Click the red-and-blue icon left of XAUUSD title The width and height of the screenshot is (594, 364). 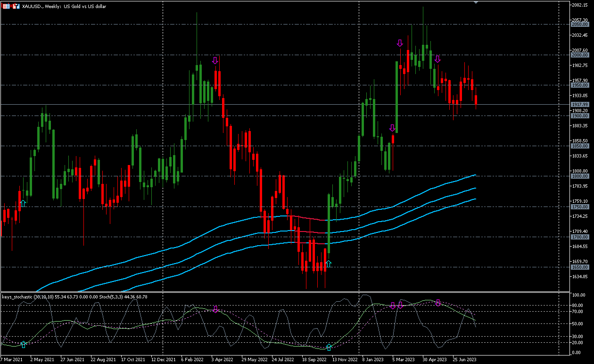pos(16,7)
